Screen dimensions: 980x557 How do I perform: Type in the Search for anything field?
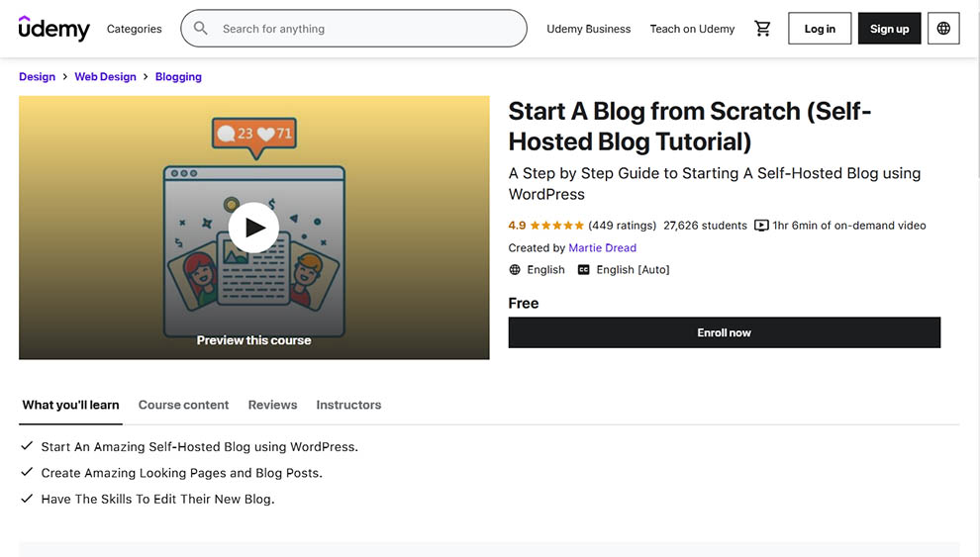coord(366,29)
